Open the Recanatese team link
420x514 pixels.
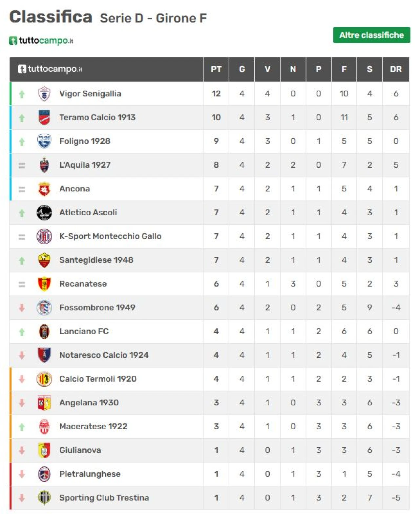click(83, 284)
